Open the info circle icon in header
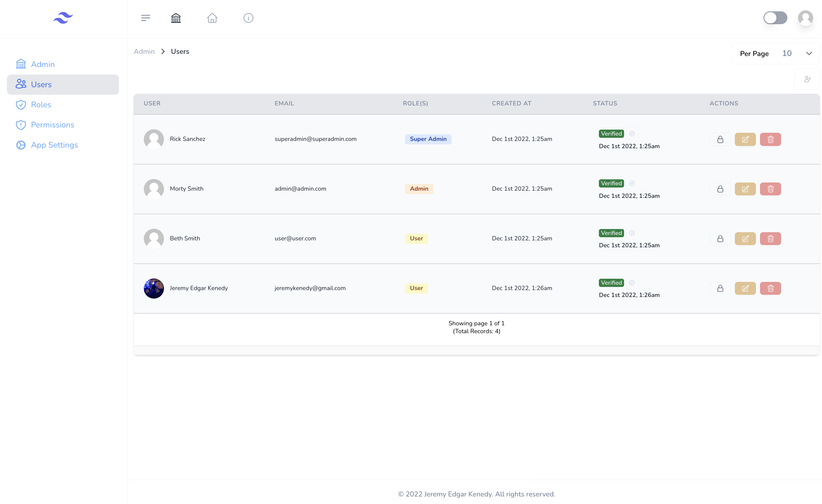 [248, 18]
